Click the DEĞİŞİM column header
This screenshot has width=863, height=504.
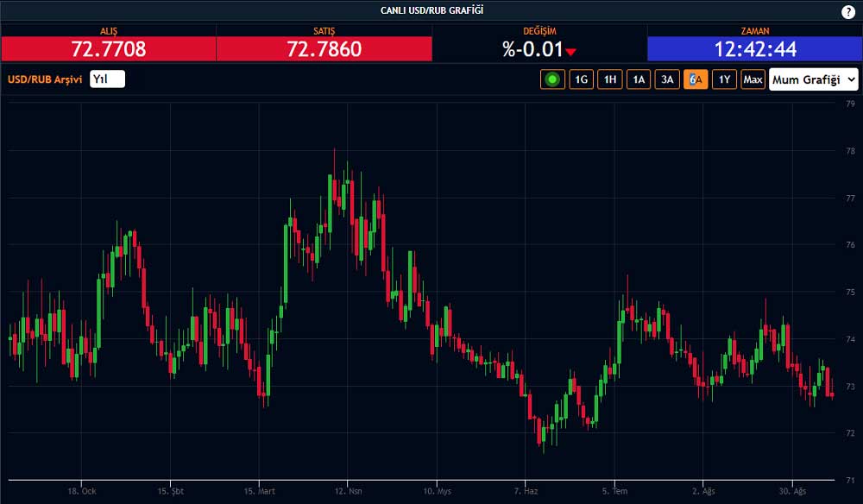tap(539, 31)
